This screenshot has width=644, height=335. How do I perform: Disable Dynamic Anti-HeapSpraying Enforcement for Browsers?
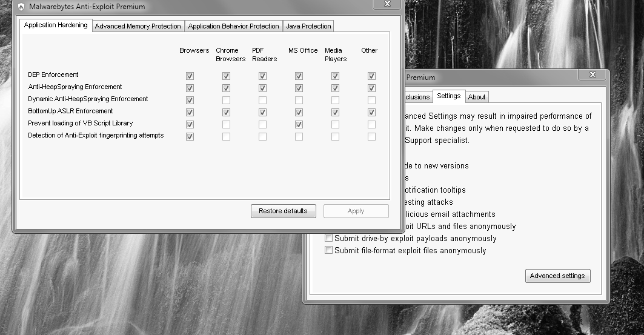[190, 100]
